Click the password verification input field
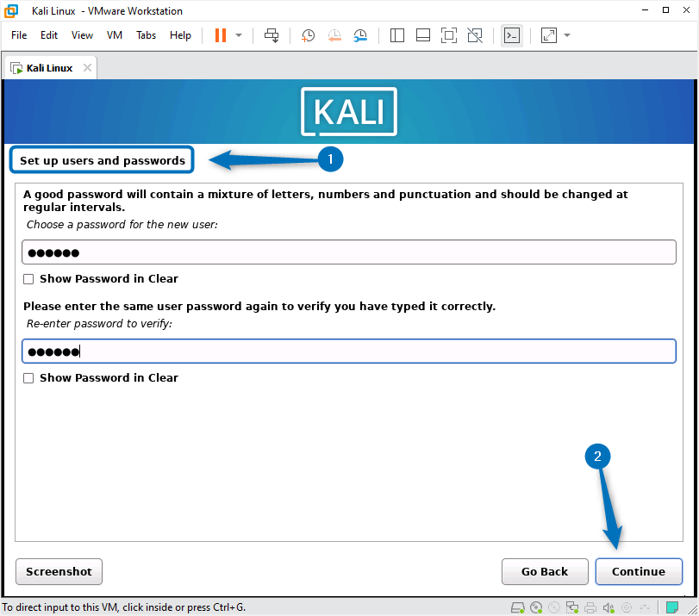Screen dimensions: 699x616 [349, 351]
